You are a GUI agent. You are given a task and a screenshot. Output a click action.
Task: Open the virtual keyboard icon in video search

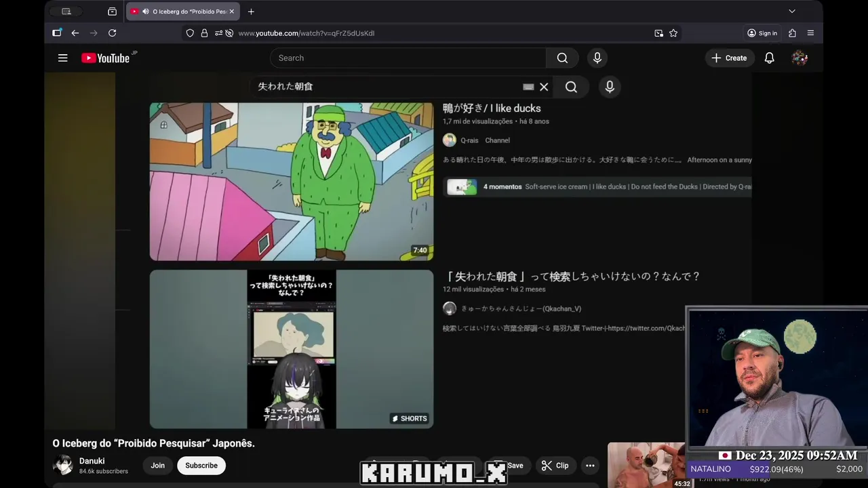pos(528,87)
